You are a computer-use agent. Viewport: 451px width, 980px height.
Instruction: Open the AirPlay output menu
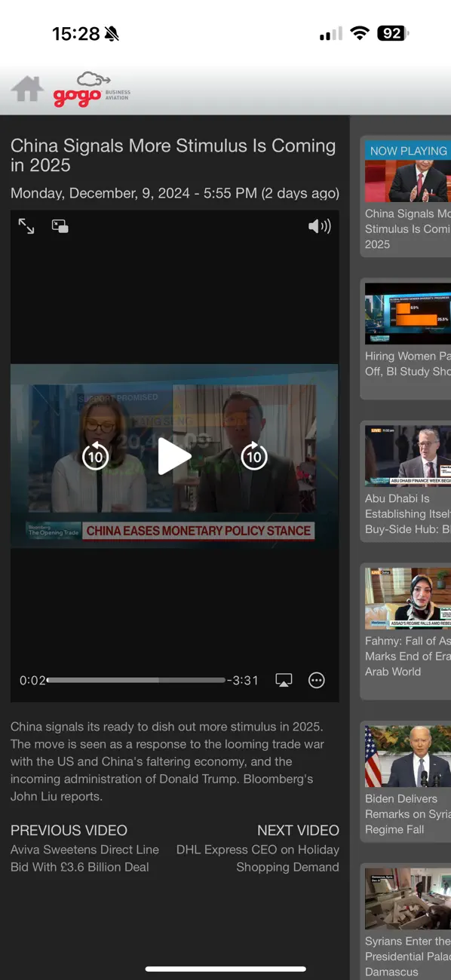(x=284, y=680)
